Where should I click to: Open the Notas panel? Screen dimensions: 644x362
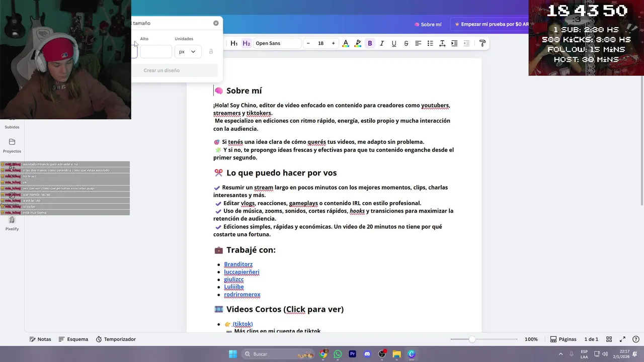pyautogui.click(x=40, y=339)
